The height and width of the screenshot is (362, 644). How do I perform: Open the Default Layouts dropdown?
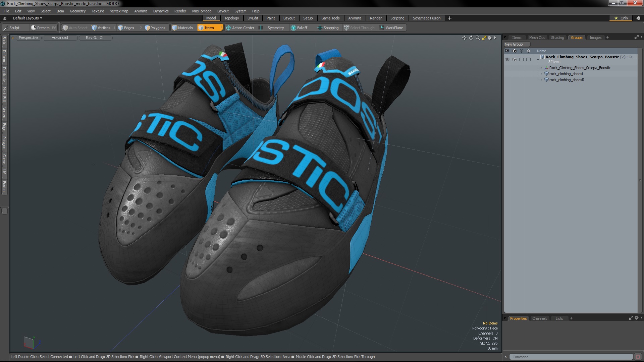coord(28,18)
